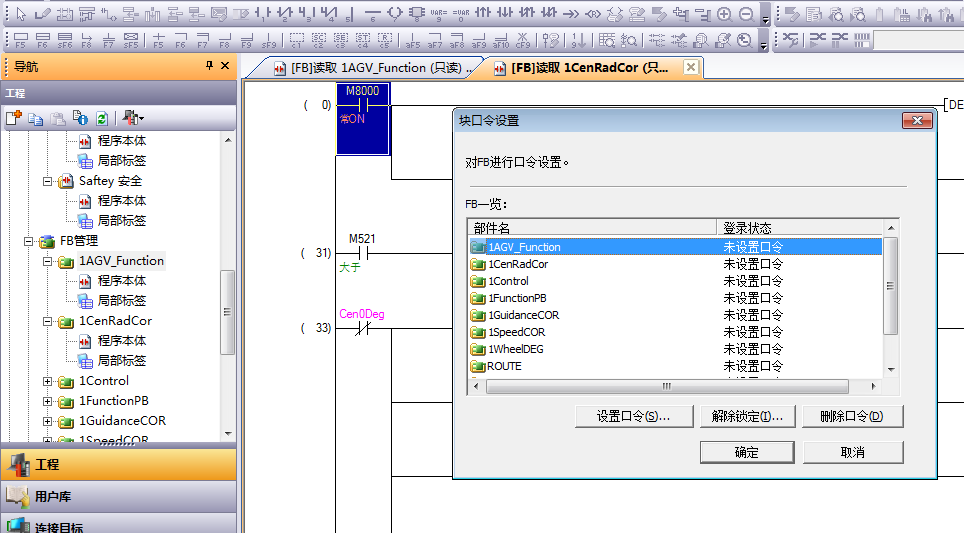Click the 取消 button in dialog
964x533 pixels.
tap(852, 452)
